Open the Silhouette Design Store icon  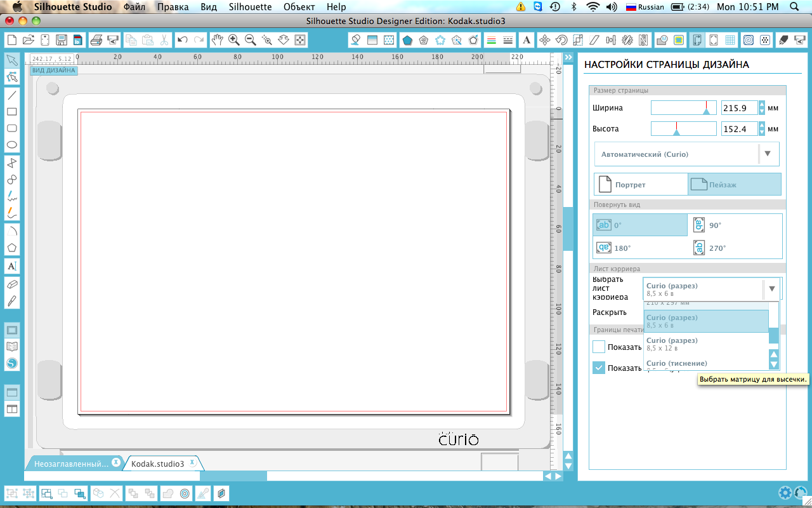[x=11, y=363]
